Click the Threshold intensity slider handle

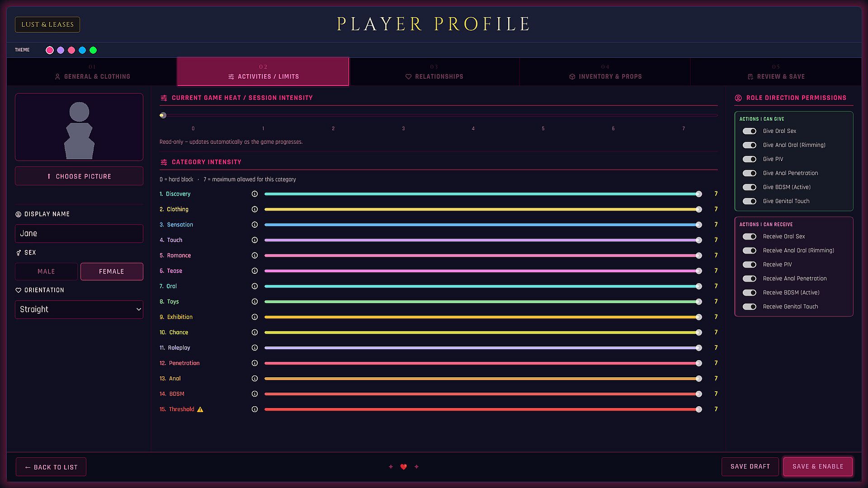pos(699,409)
